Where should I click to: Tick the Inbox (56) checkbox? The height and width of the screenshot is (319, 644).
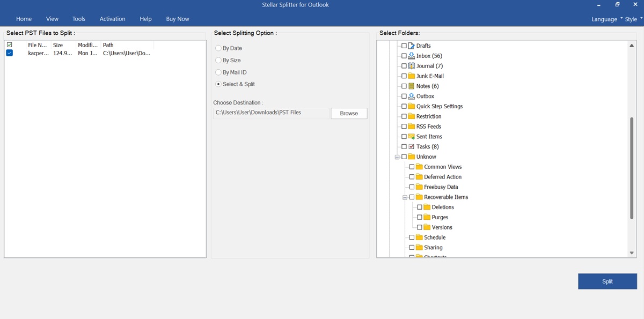tap(404, 56)
